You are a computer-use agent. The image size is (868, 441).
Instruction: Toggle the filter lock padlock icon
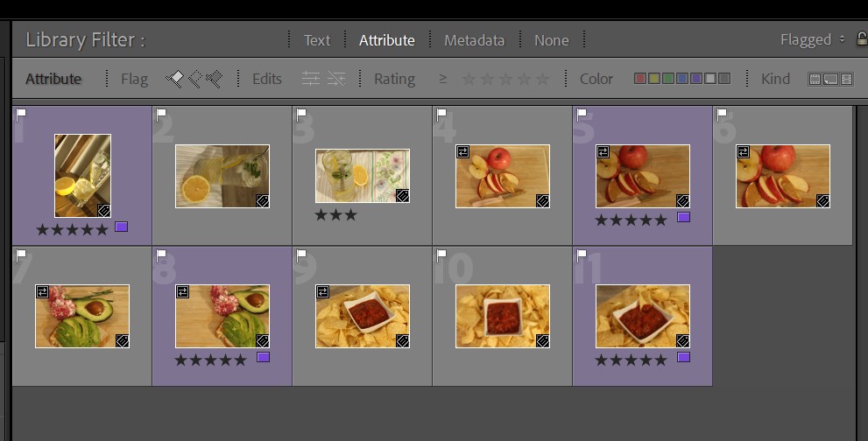(861, 39)
